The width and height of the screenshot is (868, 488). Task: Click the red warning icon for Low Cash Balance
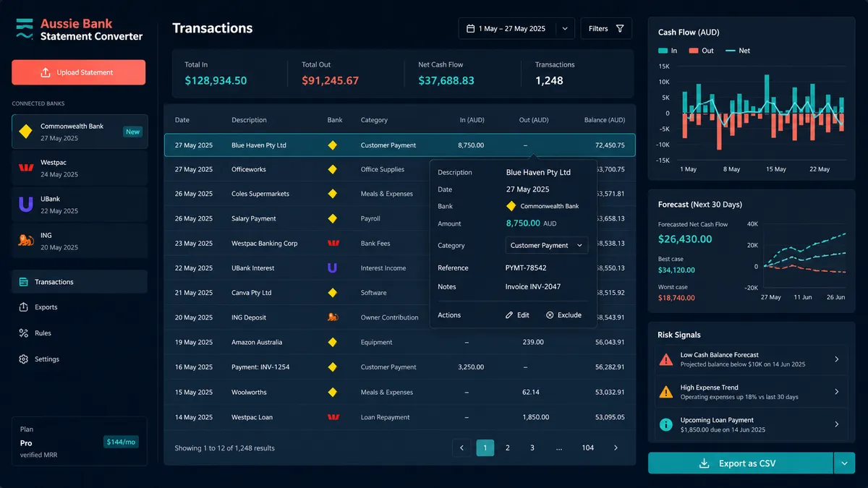(666, 359)
